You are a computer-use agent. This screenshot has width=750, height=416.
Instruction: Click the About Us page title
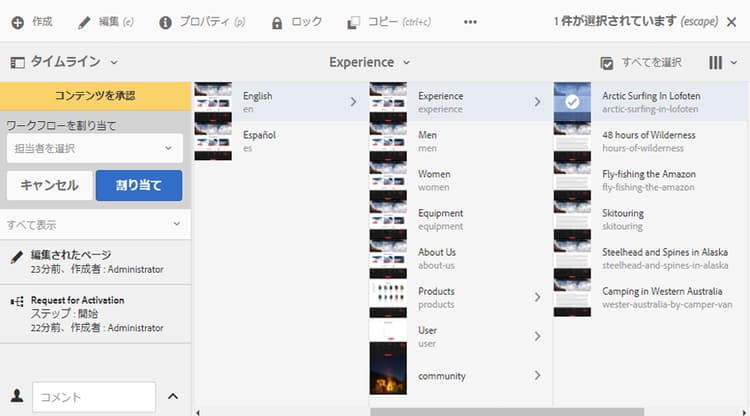[x=437, y=252]
